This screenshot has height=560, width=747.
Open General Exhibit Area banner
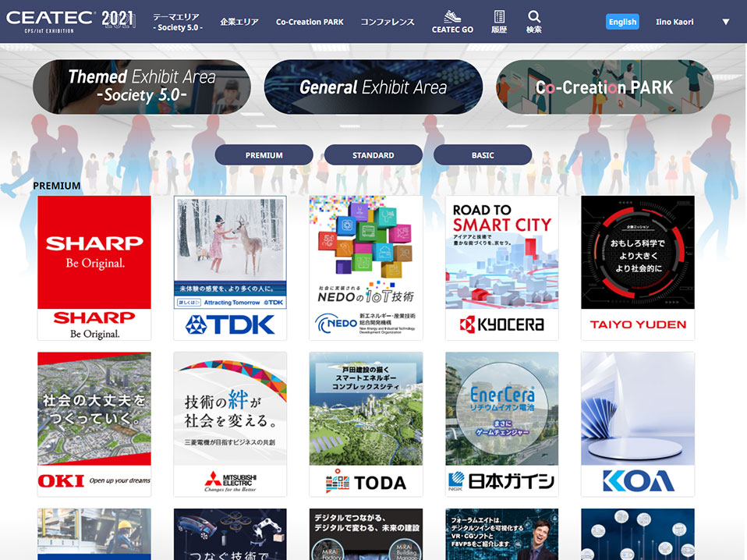coord(373,87)
